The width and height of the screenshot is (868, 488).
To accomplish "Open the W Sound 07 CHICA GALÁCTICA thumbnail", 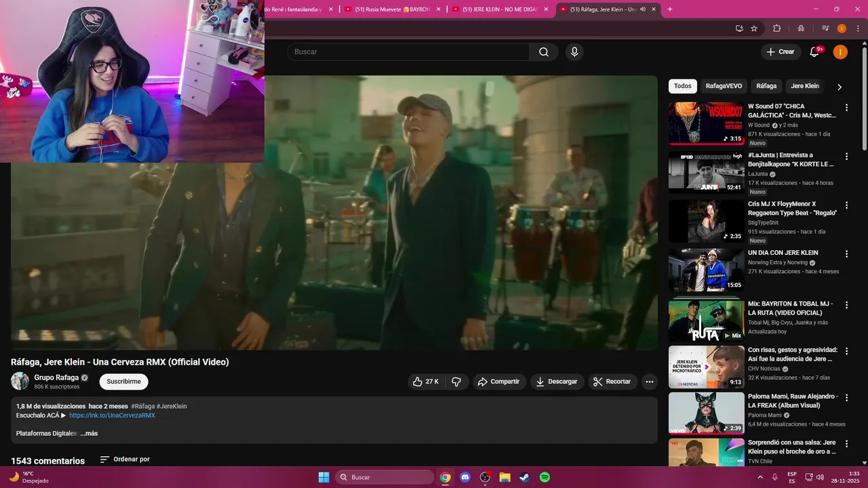I will tap(706, 123).
